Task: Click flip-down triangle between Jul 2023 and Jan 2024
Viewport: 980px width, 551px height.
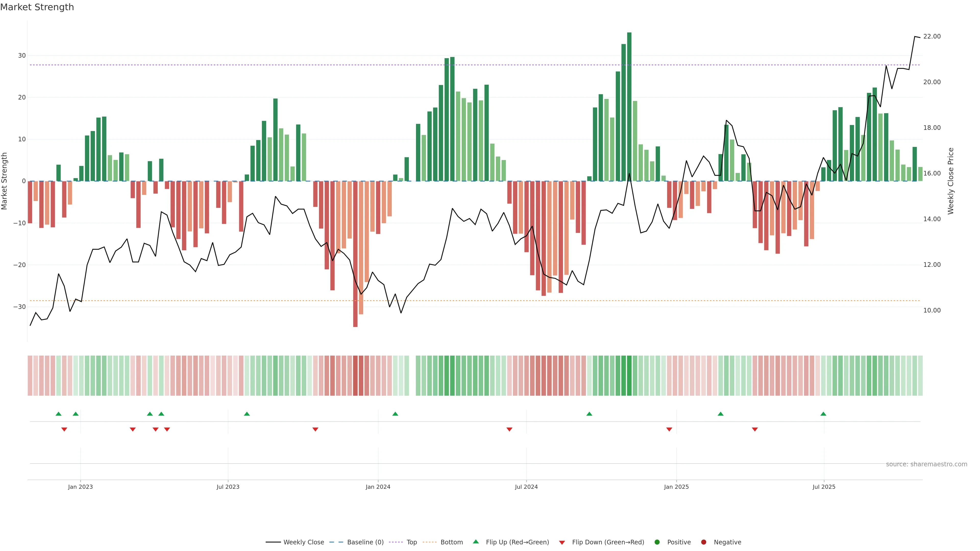Action: point(315,429)
